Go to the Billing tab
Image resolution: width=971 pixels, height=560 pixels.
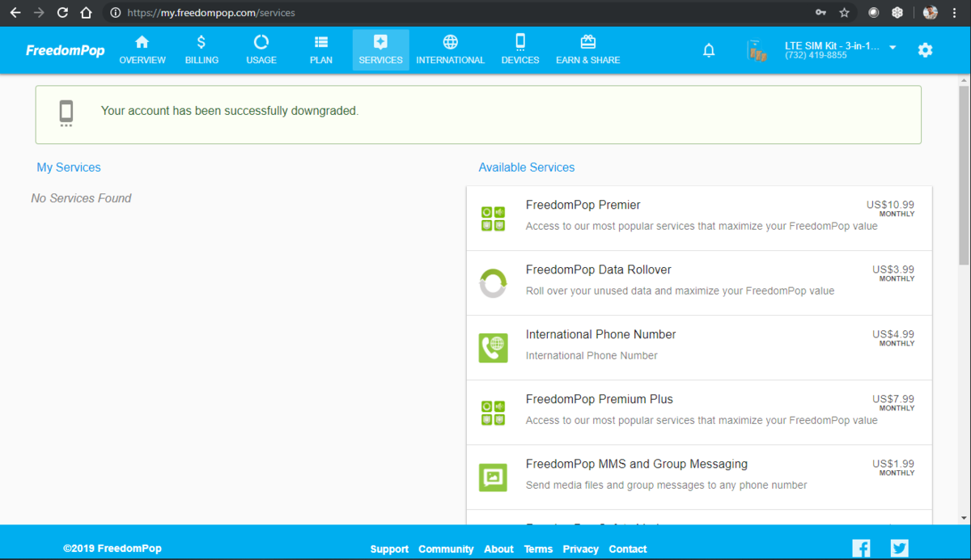pos(201,50)
